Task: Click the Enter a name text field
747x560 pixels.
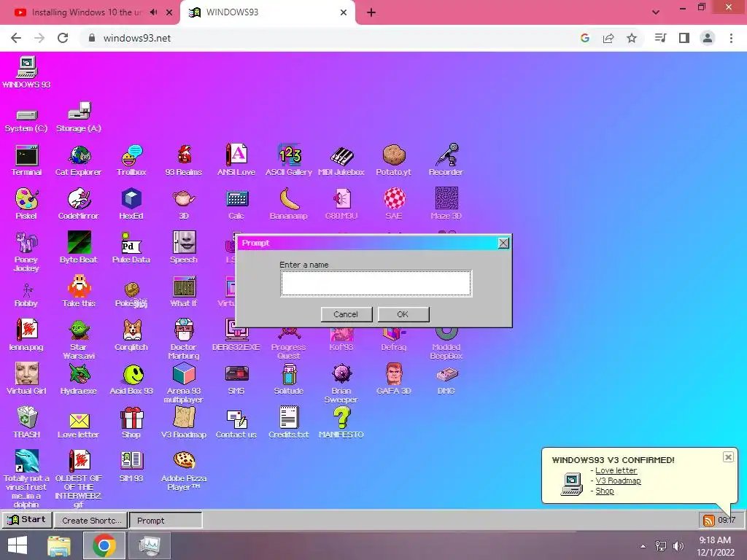Action: [376, 284]
